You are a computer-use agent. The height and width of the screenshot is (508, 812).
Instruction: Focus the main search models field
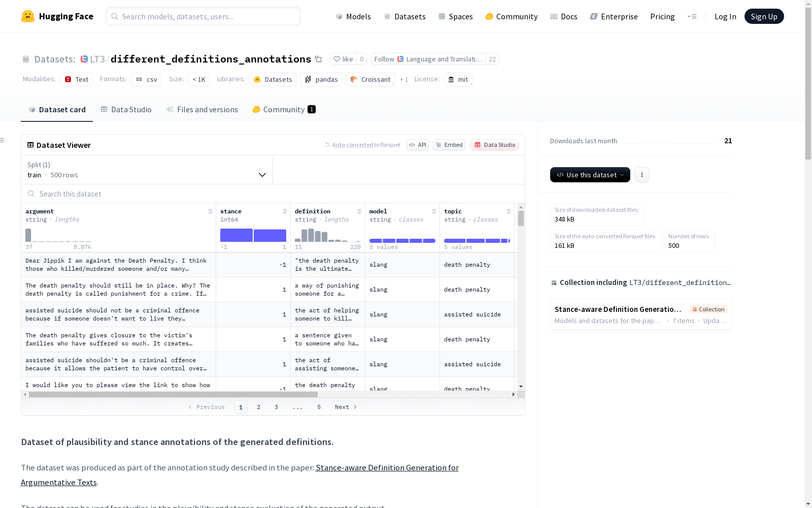(x=203, y=16)
